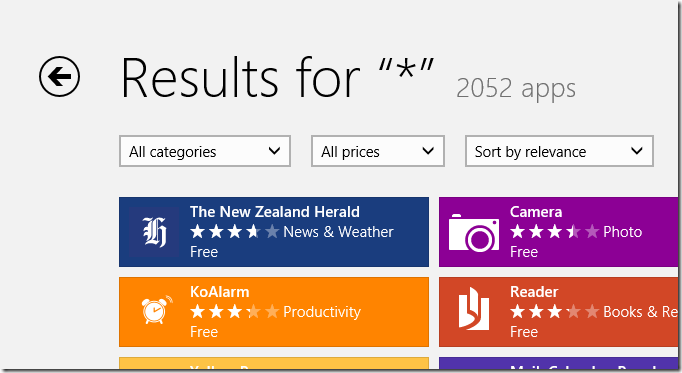Click the Productivity category label

tap(322, 312)
